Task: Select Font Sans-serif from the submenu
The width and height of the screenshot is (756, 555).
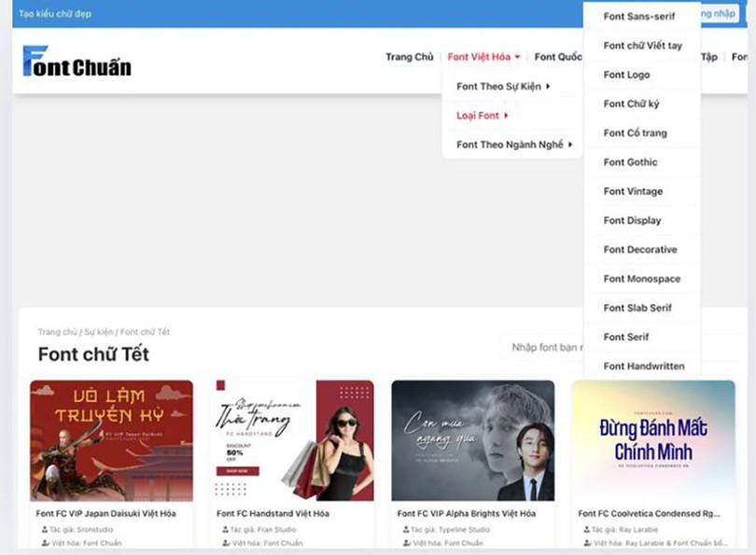Action: [x=638, y=17]
